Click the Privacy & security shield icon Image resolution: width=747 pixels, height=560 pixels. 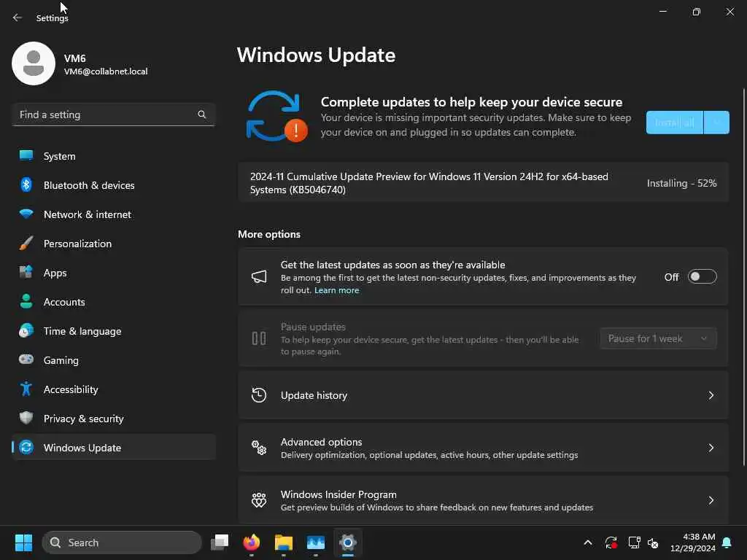pyautogui.click(x=26, y=418)
